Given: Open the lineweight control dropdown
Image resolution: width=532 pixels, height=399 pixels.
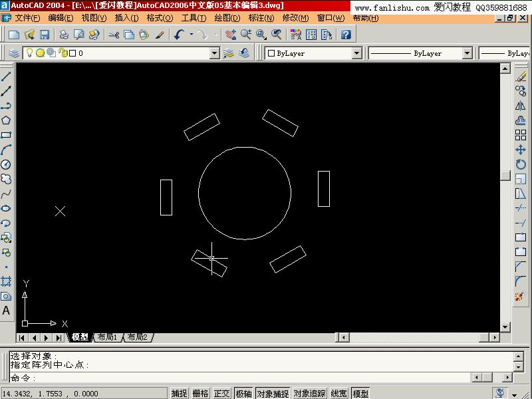Looking at the screenshot, I should [504, 53].
